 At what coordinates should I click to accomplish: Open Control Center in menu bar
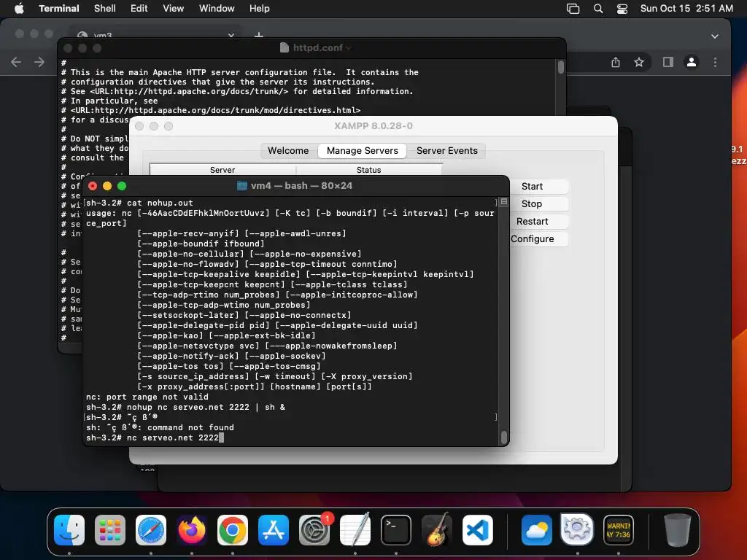(622, 9)
